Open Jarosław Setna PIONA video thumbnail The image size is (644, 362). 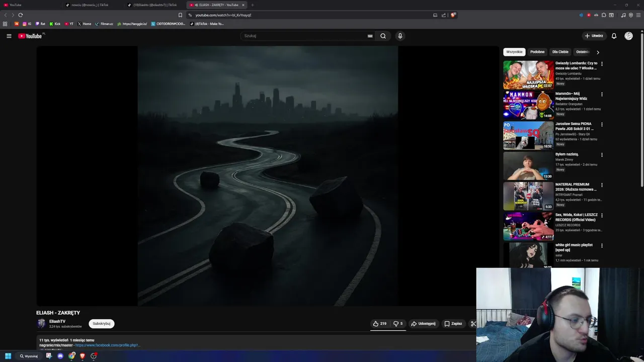[x=528, y=135]
